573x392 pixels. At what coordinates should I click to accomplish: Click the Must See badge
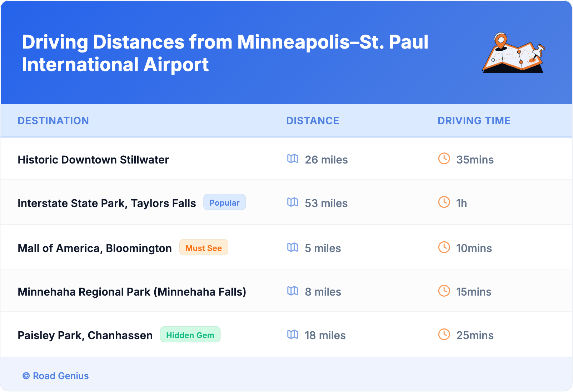[204, 248]
